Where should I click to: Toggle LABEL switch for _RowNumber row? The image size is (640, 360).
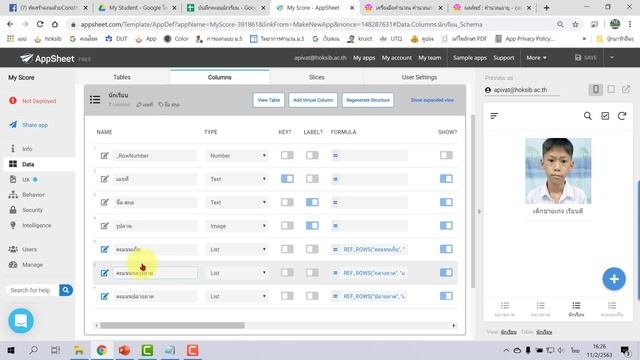pyautogui.click(x=312, y=155)
